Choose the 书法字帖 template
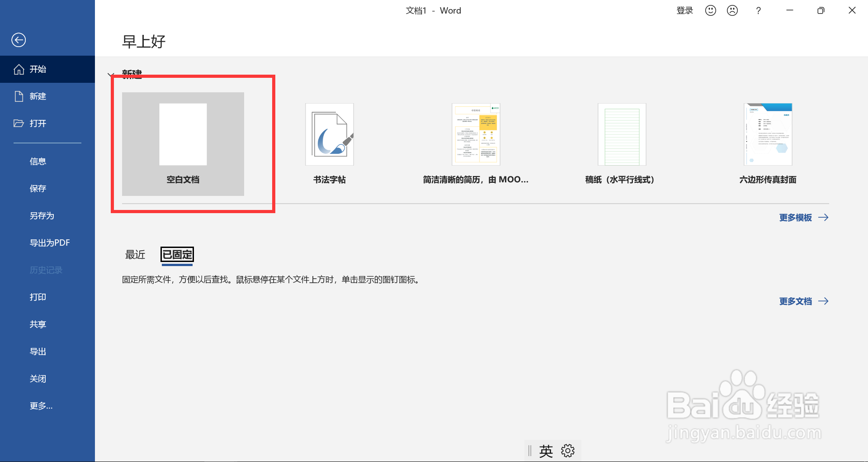This screenshot has width=868, height=462. (330, 144)
